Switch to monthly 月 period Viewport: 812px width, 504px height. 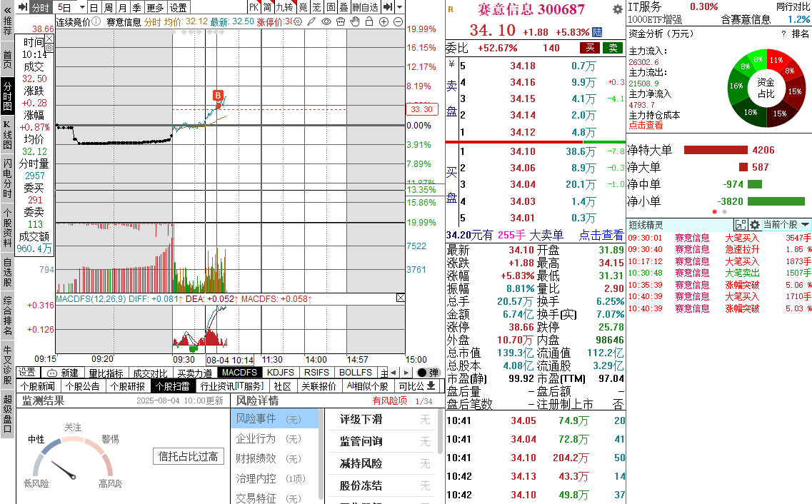122,7
